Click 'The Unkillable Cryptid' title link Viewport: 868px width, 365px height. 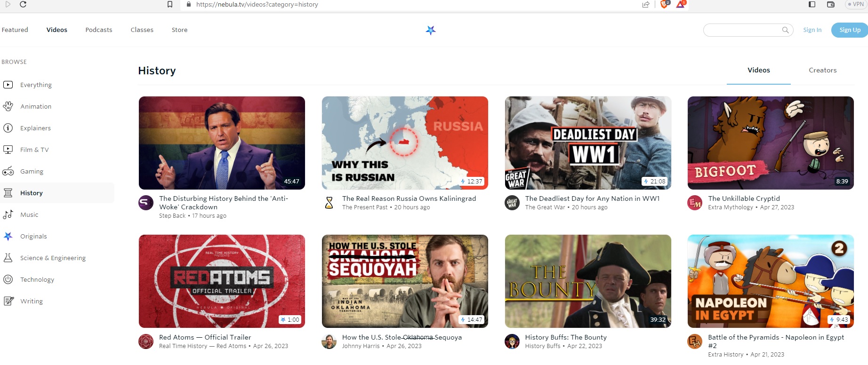744,198
